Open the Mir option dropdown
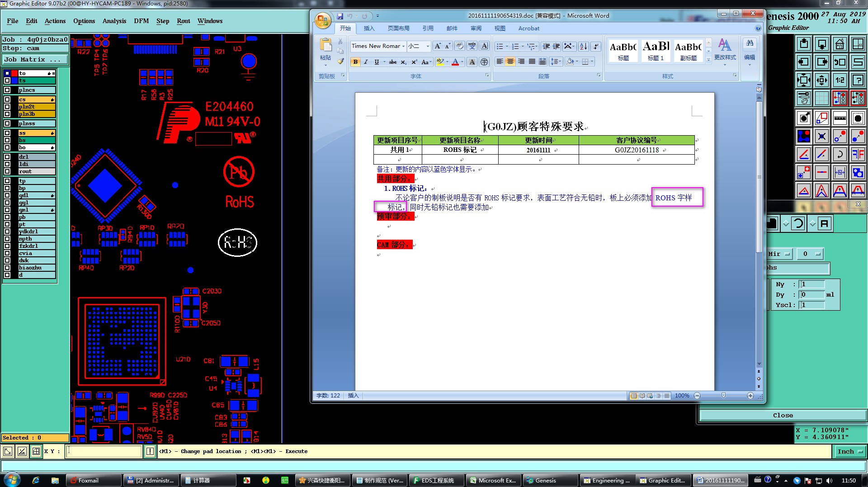Image resolution: width=868 pixels, height=487 pixels. 779,254
